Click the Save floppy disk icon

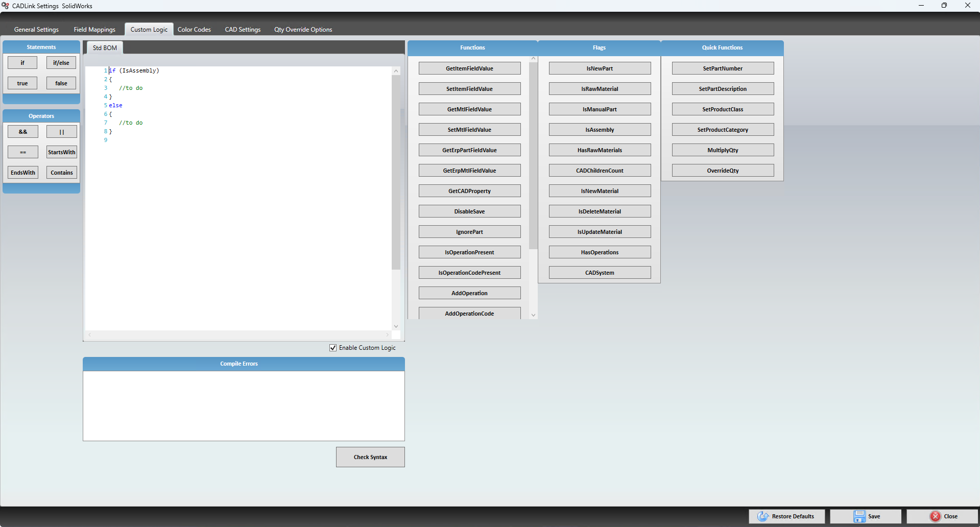click(859, 516)
